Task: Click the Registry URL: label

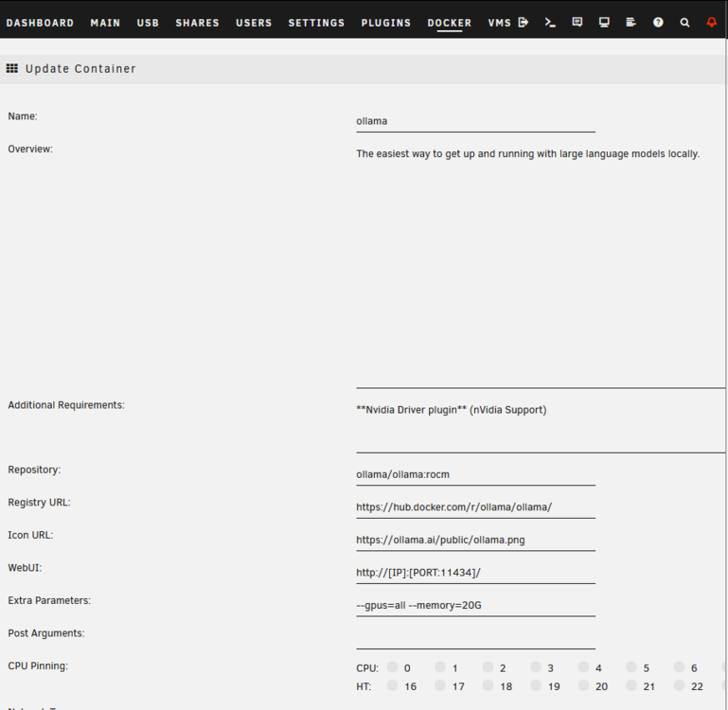Action: coord(39,503)
